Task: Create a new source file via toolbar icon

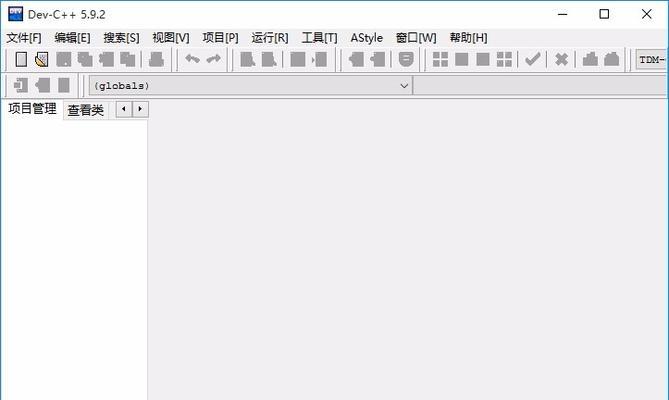Action: pyautogui.click(x=21, y=60)
